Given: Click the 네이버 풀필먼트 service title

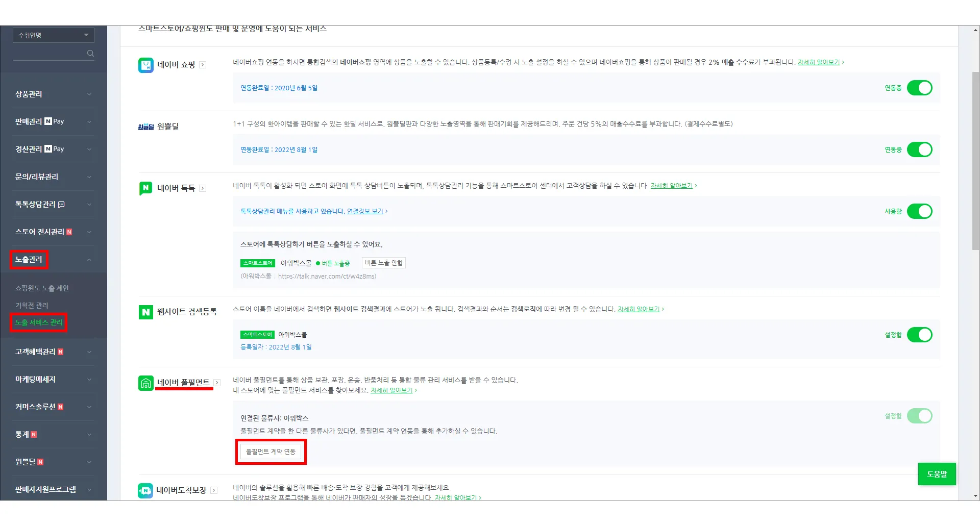Looking at the screenshot, I should tap(183, 383).
